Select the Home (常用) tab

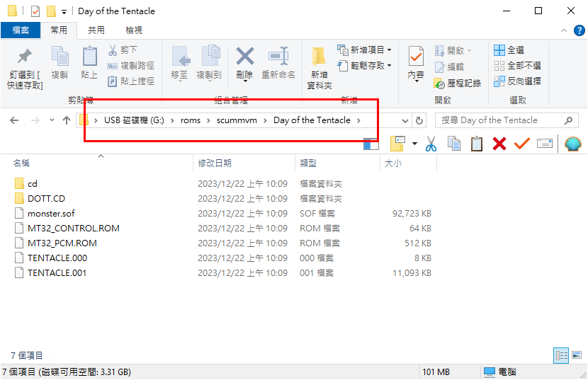pos(59,30)
